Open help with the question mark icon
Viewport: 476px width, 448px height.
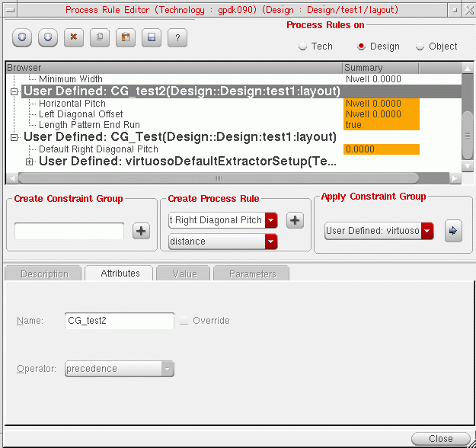177,37
